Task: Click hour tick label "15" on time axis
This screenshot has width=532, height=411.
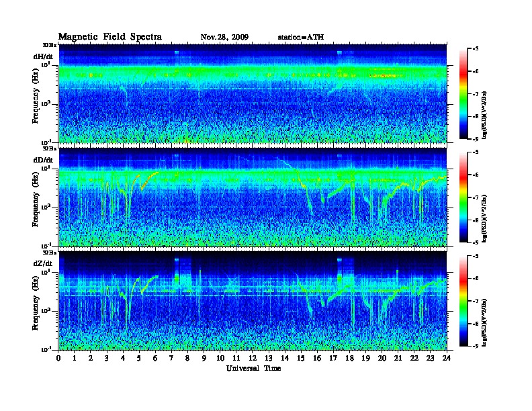Action: [301, 358]
